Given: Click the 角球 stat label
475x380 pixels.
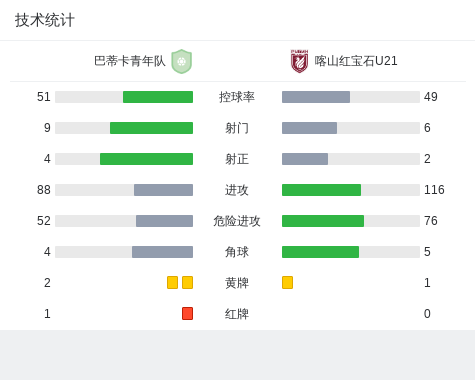Looking at the screenshot, I should pos(237,252).
